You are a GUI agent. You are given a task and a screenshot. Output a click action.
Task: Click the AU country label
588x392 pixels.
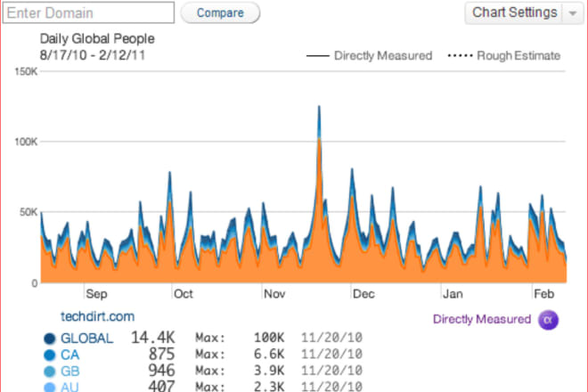click(x=69, y=387)
